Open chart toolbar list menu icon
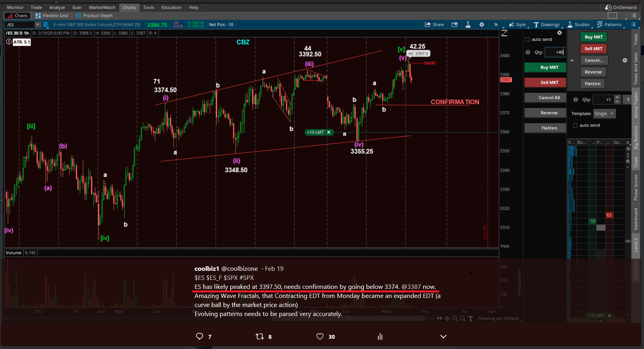The height and width of the screenshot is (349, 644). pyautogui.click(x=633, y=24)
